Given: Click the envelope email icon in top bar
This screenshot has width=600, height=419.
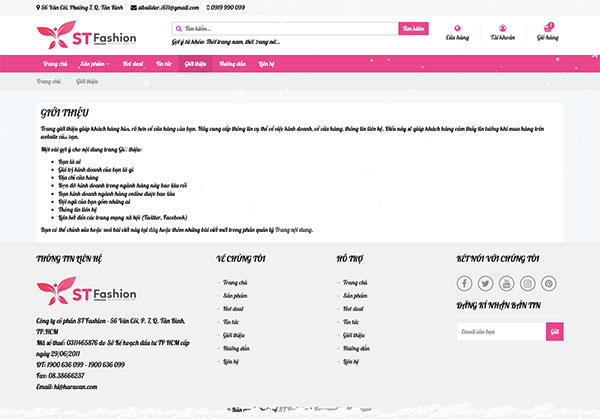Looking at the screenshot, I should tap(134, 8).
